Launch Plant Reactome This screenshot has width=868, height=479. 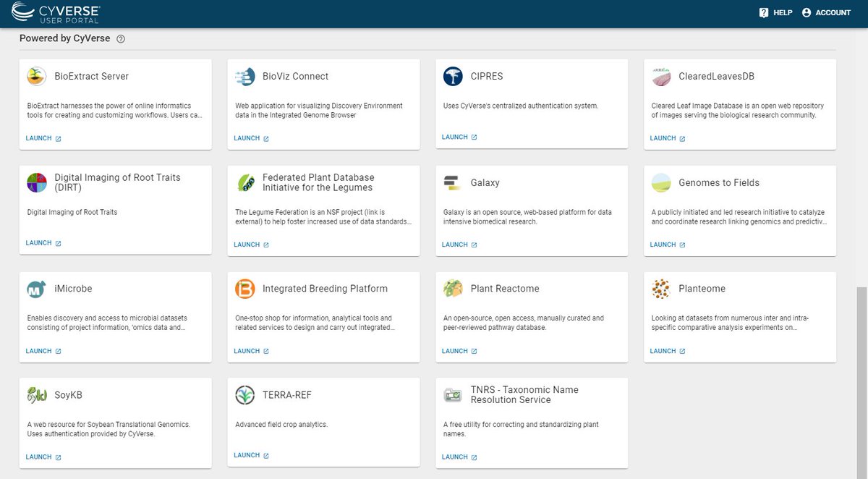(x=460, y=351)
